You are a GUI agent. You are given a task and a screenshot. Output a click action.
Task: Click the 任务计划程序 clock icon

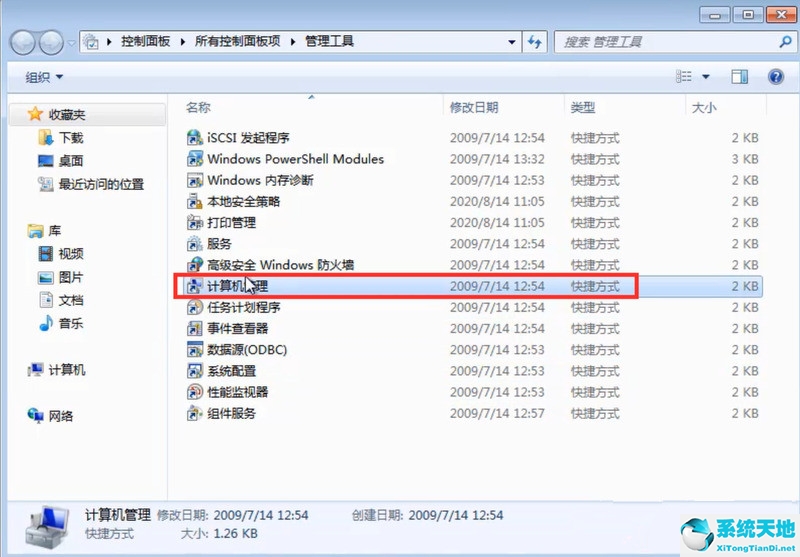coord(194,308)
